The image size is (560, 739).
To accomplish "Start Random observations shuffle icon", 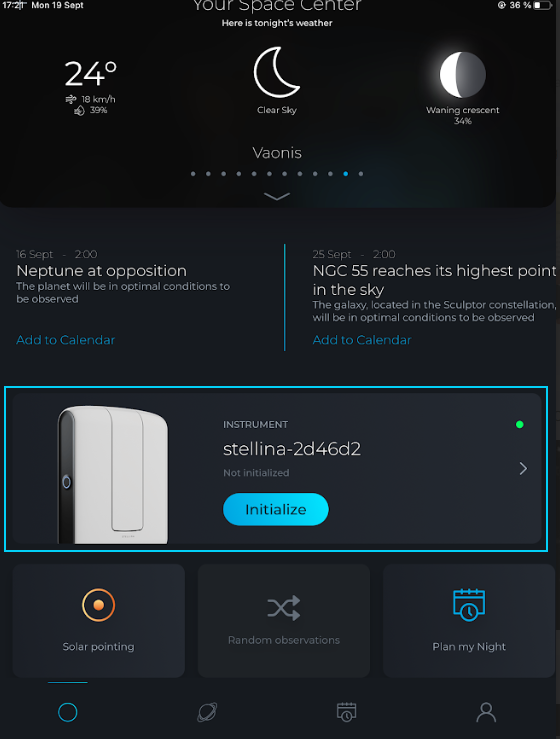I will [284, 608].
